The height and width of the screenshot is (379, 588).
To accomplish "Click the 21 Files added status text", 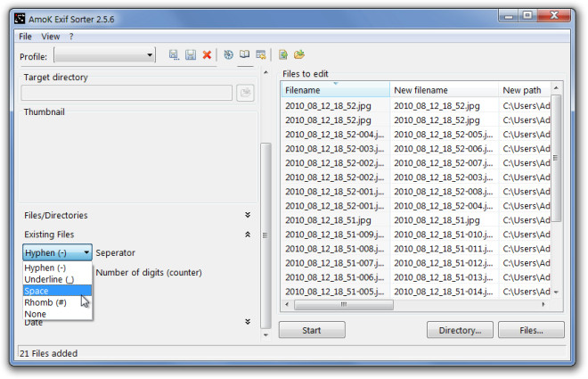I will pyautogui.click(x=49, y=353).
